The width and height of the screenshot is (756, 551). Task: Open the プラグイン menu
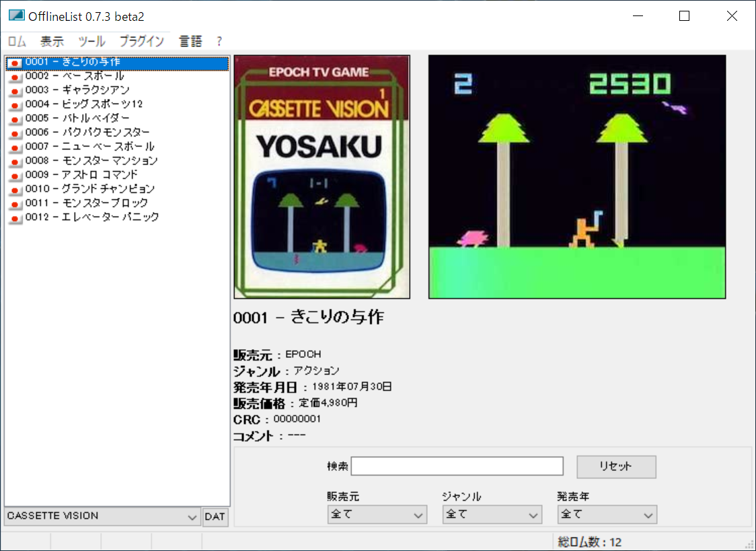click(141, 41)
